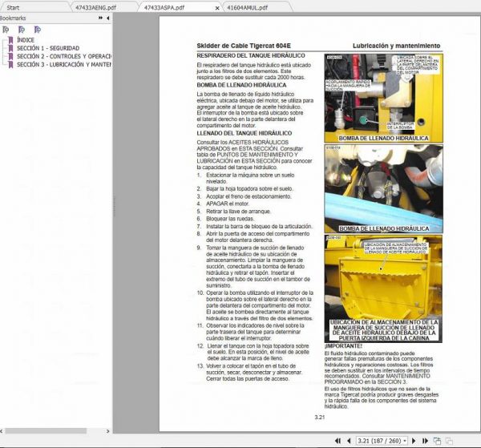Switch to the 47433AENG.pdf tab
Image resolution: width=481 pixels, height=448 pixels.
pyautogui.click(x=95, y=7)
